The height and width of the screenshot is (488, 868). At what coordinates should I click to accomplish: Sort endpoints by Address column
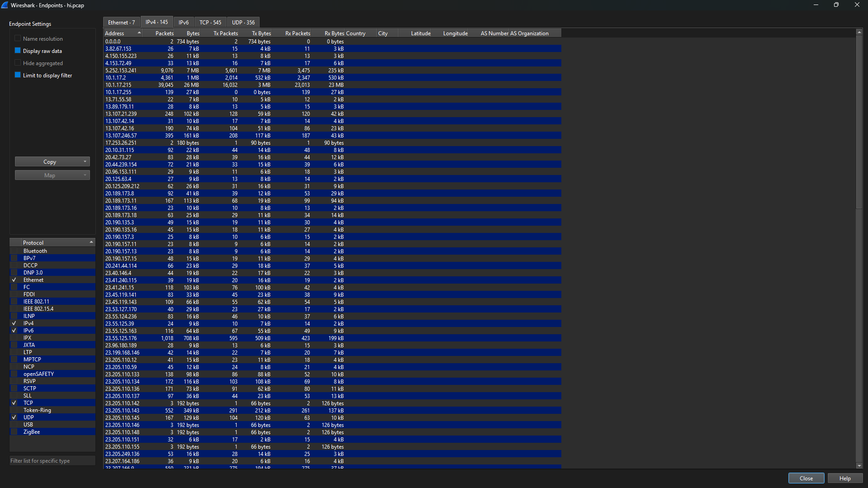pyautogui.click(x=123, y=33)
